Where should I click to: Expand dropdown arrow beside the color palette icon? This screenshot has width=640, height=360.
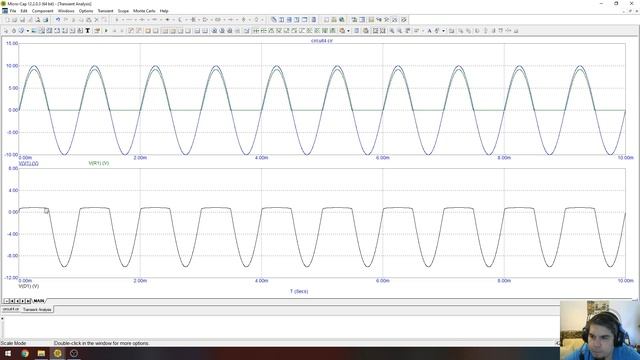point(348,31)
